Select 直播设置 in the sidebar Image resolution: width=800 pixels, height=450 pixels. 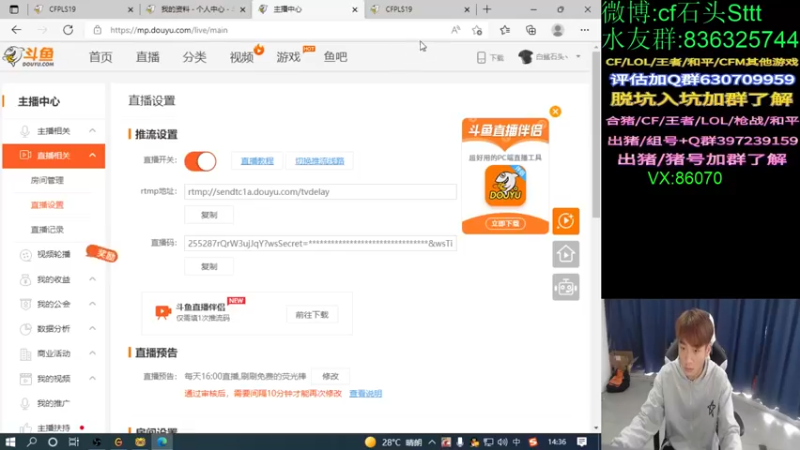[x=47, y=205]
